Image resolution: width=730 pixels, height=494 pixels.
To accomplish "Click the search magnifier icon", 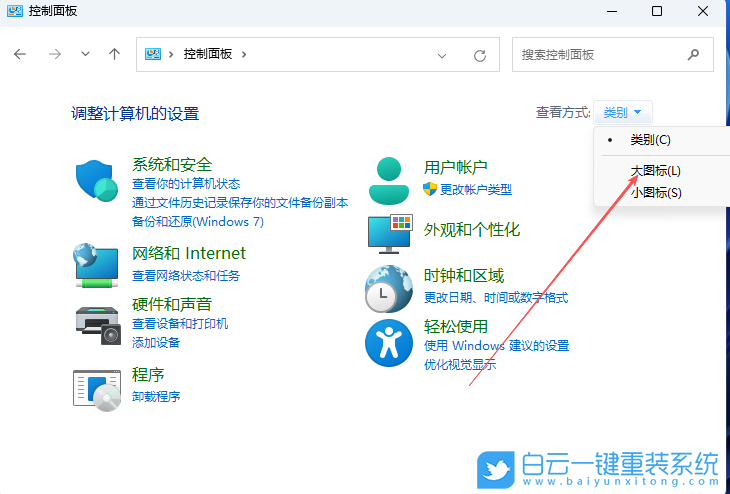I will click(x=693, y=55).
